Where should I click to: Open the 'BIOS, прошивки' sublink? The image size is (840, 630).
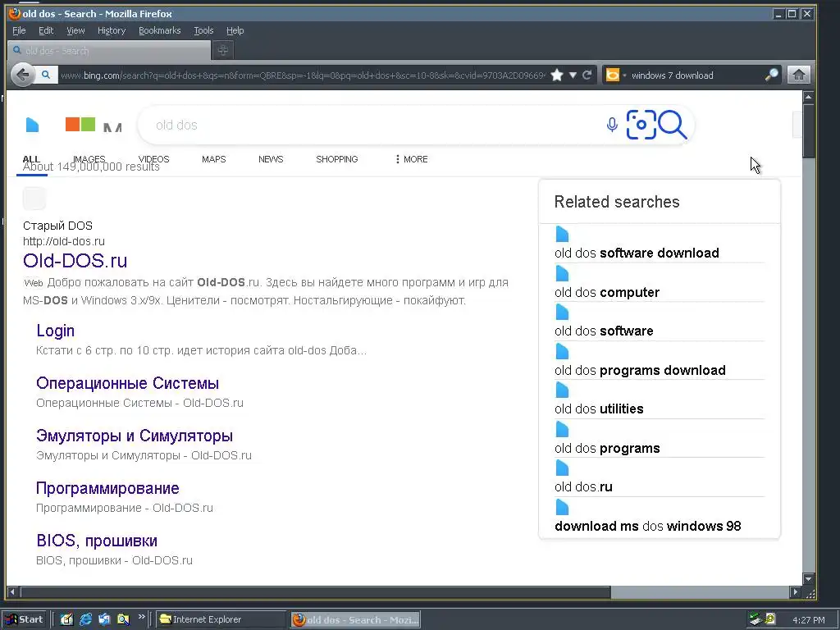(97, 541)
